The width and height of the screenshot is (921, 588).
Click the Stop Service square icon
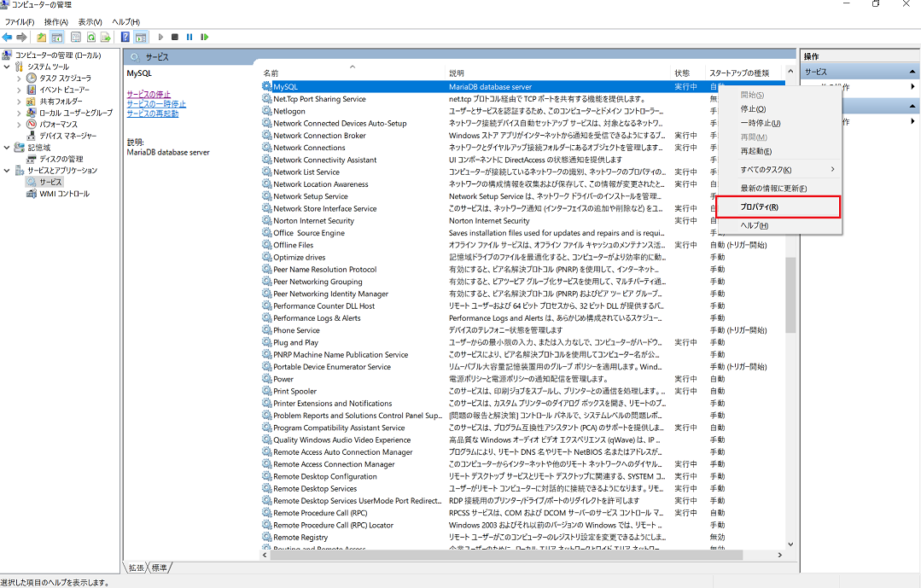pyautogui.click(x=175, y=37)
